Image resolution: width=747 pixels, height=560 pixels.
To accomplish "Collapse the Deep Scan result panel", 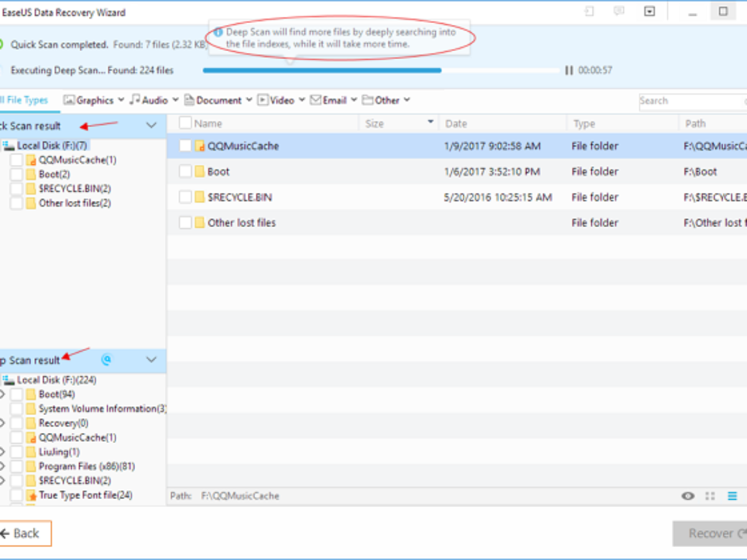I will click(x=151, y=360).
